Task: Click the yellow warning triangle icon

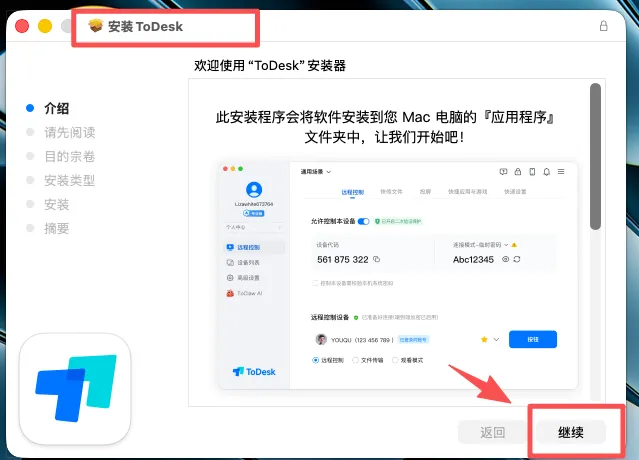Action: pyautogui.click(x=514, y=245)
